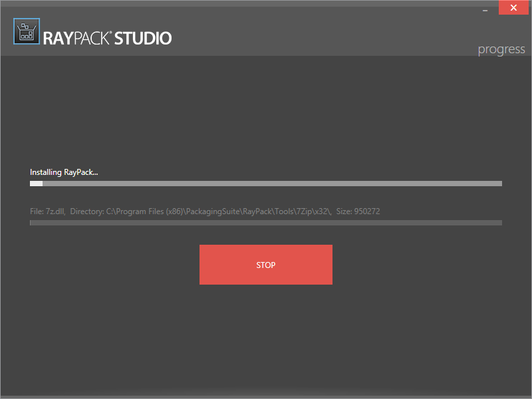Click the empty header area beside the title
The image size is (532, 399).
coord(319,33)
